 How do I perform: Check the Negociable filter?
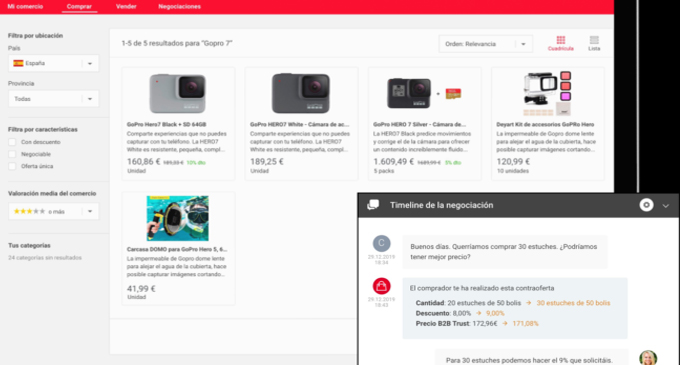point(12,154)
